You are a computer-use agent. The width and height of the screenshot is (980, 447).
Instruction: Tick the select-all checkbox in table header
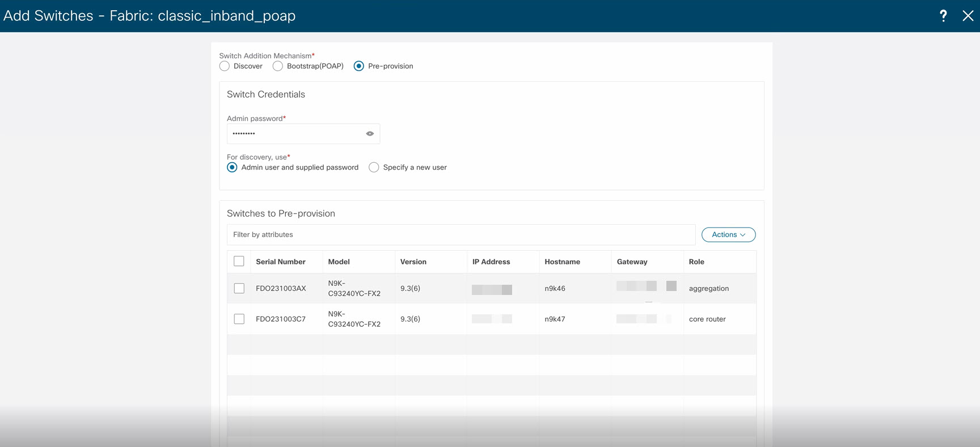tap(239, 262)
